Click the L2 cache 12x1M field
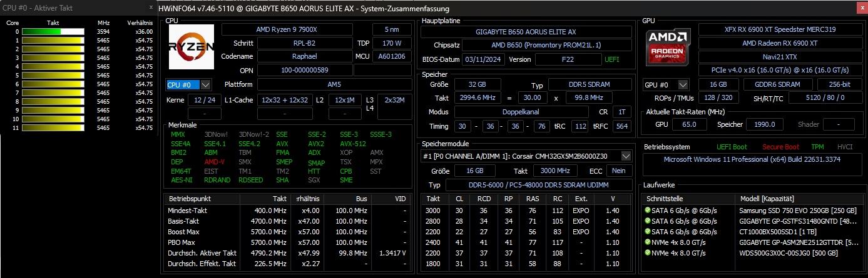 (x=345, y=100)
